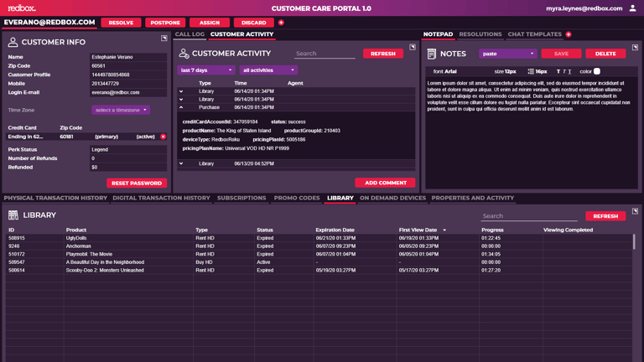Refresh the Customer Activity list
Viewport: 644px width, 362px height.
(x=383, y=54)
